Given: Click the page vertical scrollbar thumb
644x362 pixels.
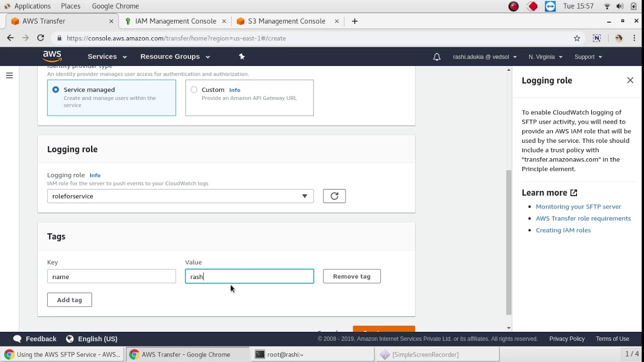Looking at the screenshot, I should click(509, 242).
